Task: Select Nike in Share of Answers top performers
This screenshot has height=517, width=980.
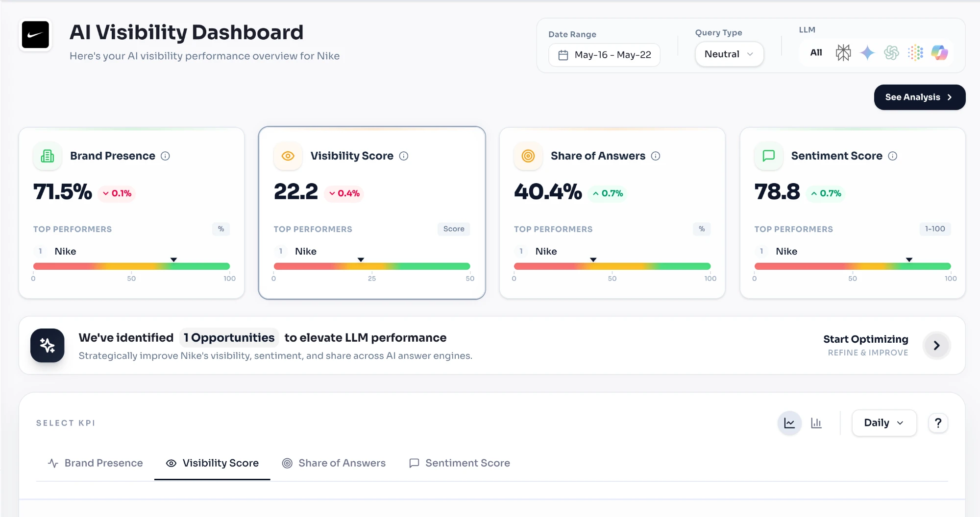Action: click(546, 251)
